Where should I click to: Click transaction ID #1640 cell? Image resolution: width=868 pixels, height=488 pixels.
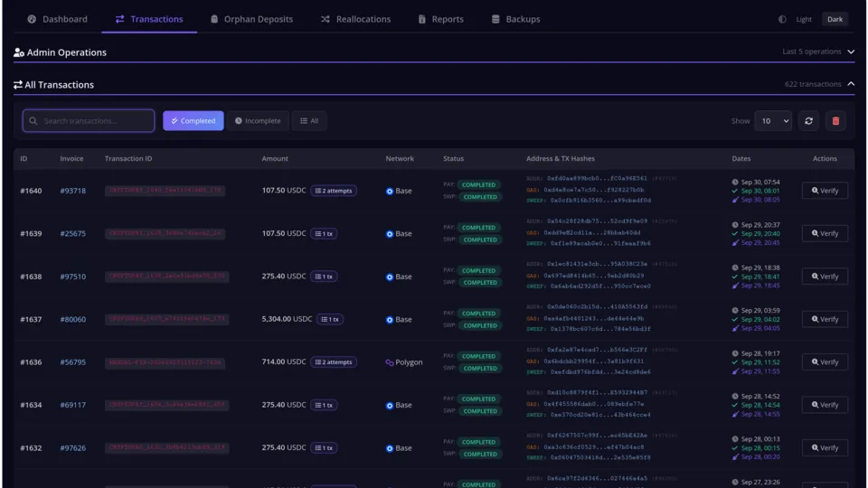165,191
